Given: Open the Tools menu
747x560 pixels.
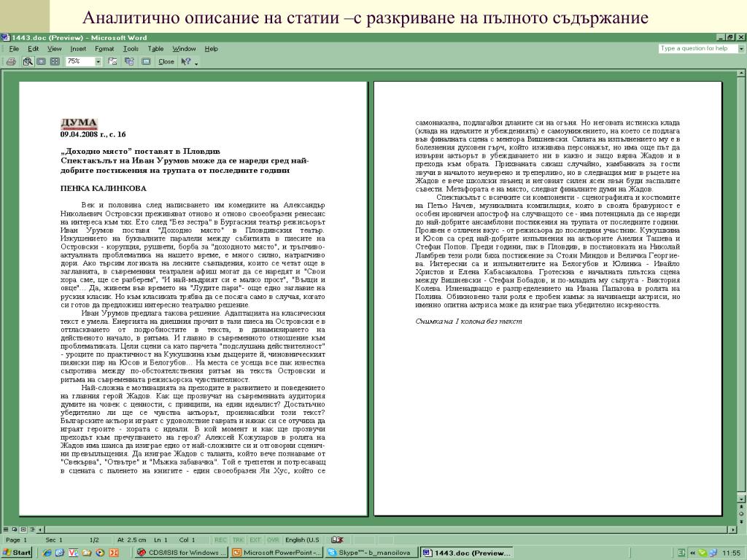Looking at the screenshot, I should click(131, 49).
